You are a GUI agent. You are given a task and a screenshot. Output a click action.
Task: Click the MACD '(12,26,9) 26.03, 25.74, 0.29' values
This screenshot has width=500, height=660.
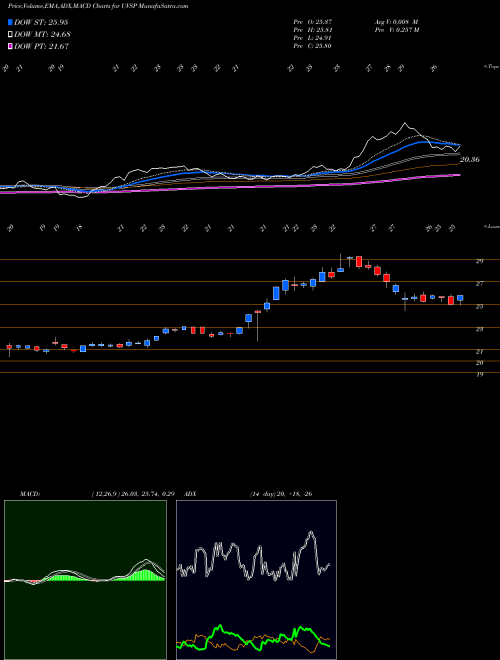point(133,494)
